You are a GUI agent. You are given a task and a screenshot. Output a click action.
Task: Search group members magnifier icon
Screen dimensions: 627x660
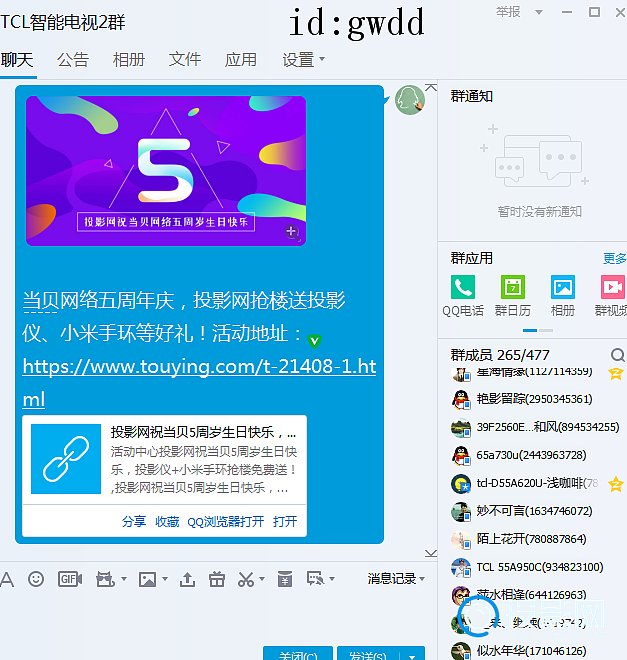pos(617,355)
